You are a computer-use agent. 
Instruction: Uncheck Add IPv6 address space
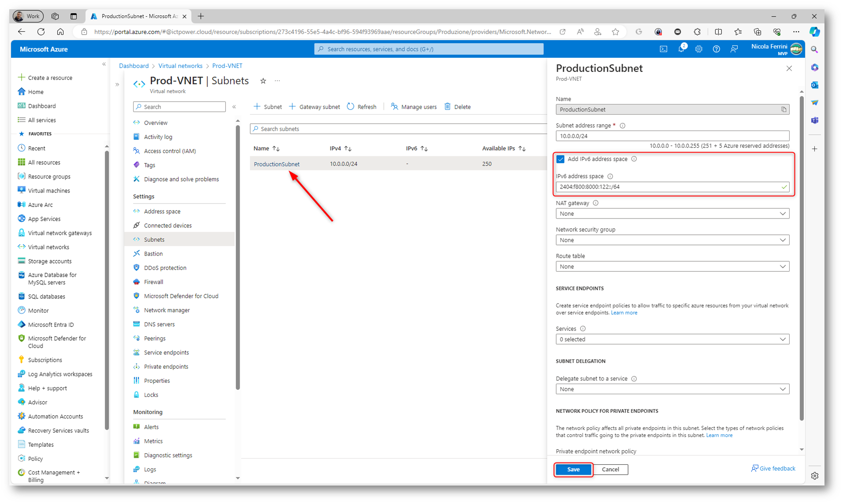pos(561,159)
